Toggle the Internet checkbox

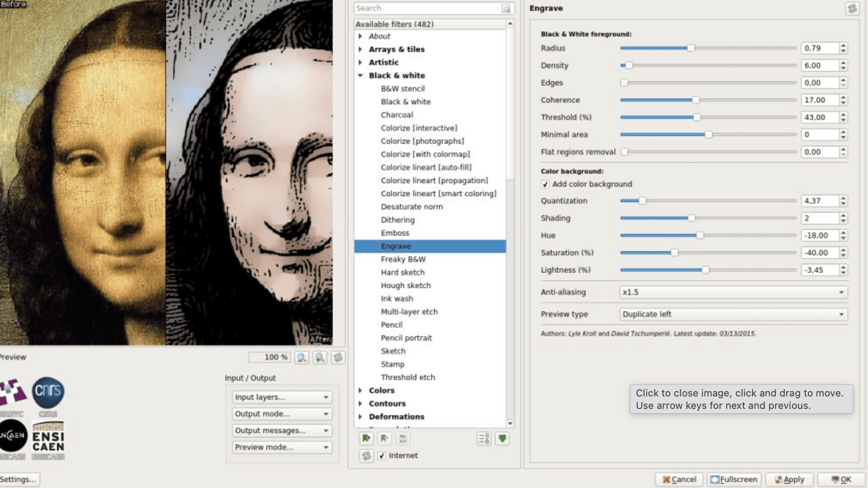click(382, 456)
